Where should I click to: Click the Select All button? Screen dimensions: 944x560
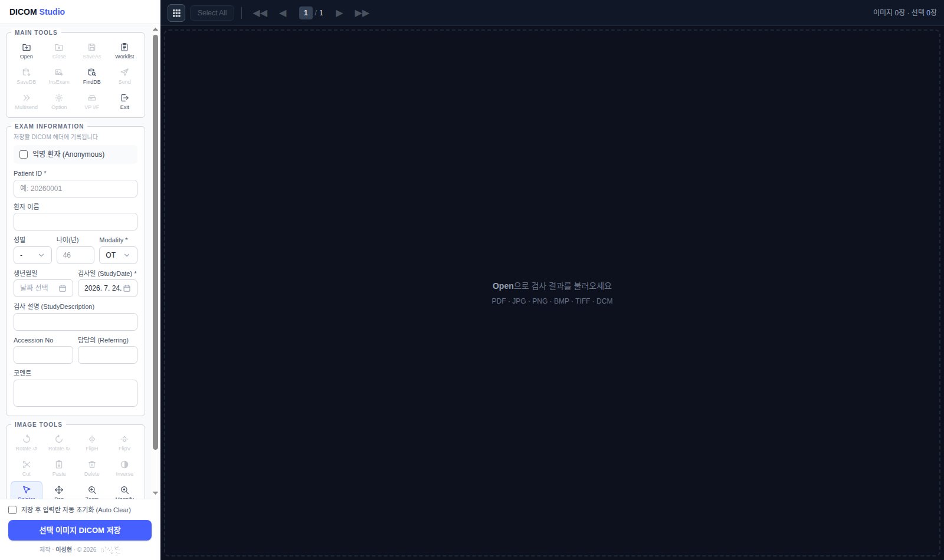[x=212, y=13]
